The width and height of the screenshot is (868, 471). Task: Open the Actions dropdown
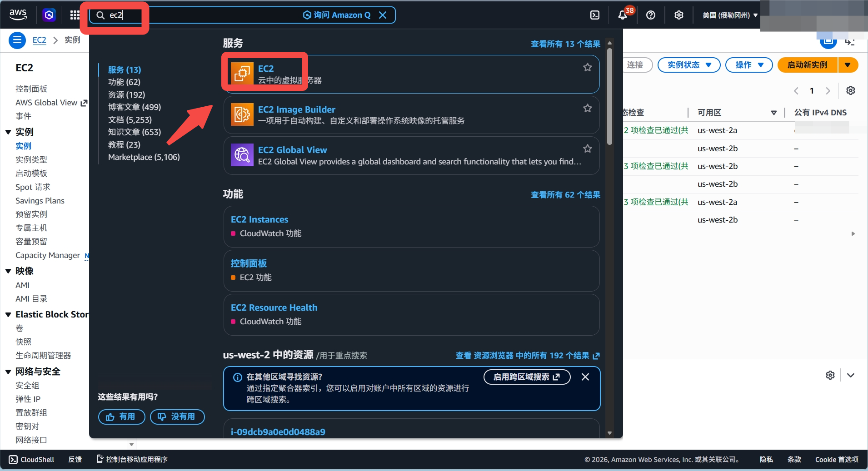tap(749, 65)
